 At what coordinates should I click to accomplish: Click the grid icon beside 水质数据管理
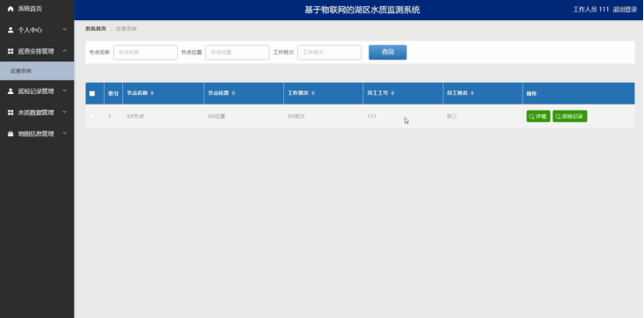11,112
